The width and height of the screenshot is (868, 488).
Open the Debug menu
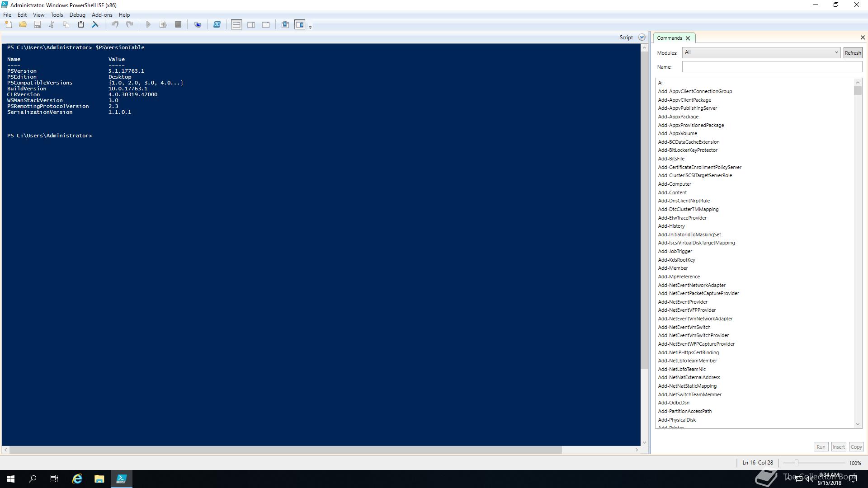click(x=77, y=15)
